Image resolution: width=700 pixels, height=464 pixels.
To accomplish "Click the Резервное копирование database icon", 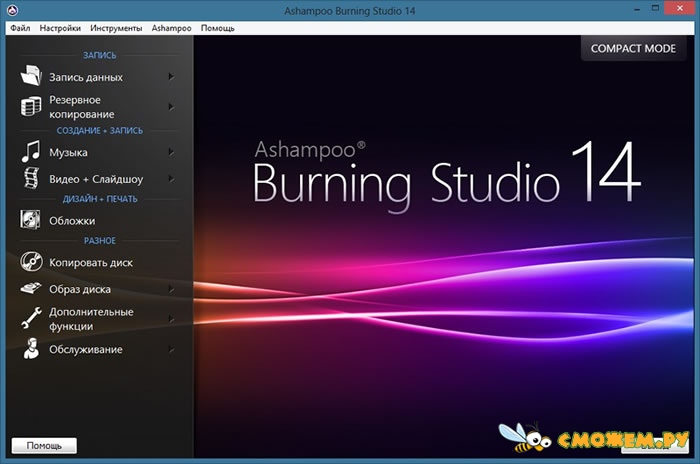I will click(31, 107).
